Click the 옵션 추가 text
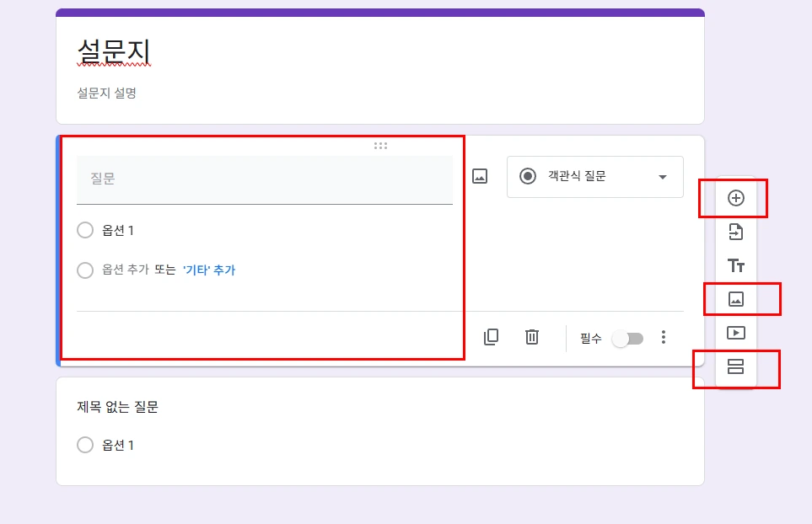This screenshot has width=812, height=524. (126, 270)
